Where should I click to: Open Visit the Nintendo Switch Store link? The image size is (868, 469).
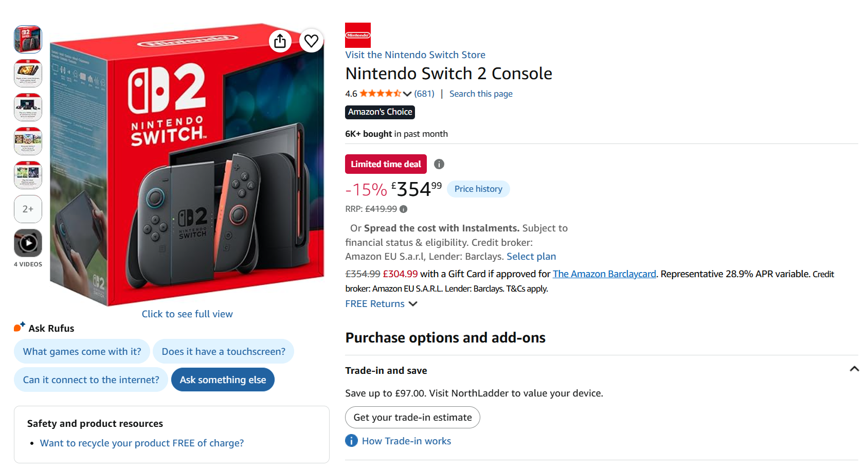[415, 55]
